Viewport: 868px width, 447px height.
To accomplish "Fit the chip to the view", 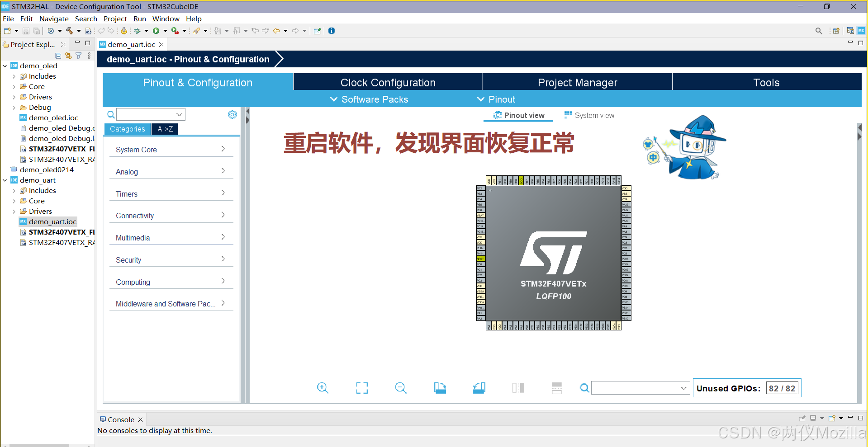I will [x=362, y=388].
